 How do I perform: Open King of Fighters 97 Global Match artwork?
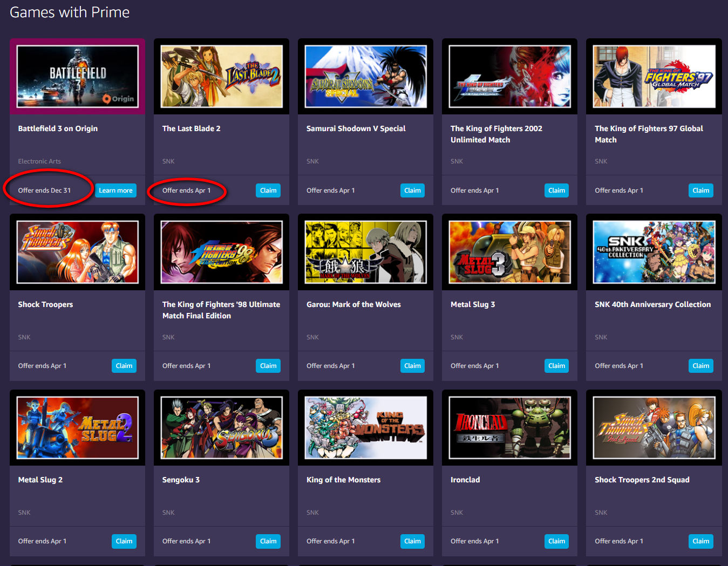[x=654, y=77]
